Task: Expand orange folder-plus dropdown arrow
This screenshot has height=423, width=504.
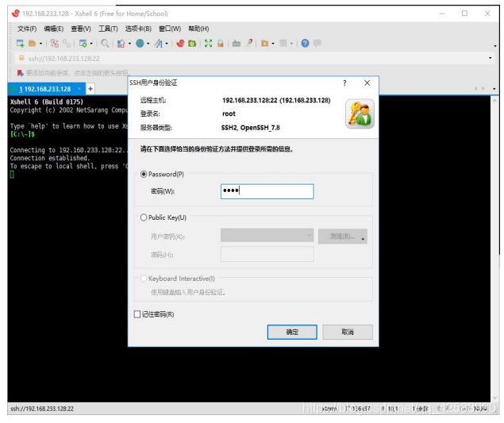Action: [273, 44]
